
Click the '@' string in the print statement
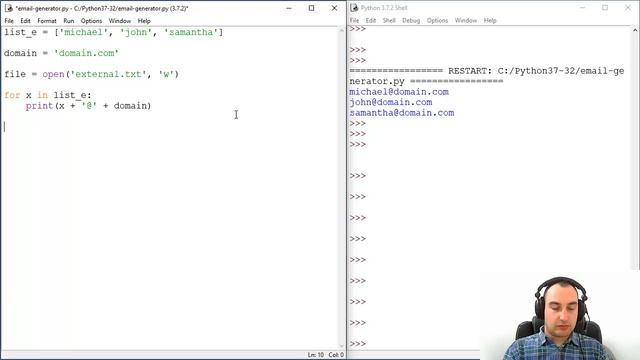click(x=89, y=106)
